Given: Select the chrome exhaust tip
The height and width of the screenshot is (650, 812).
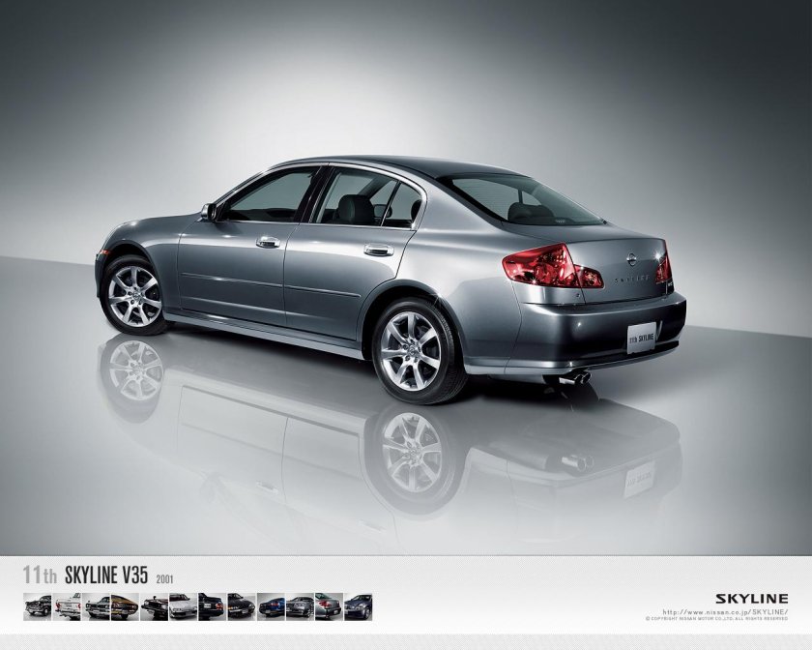Looking at the screenshot, I should (577, 379).
